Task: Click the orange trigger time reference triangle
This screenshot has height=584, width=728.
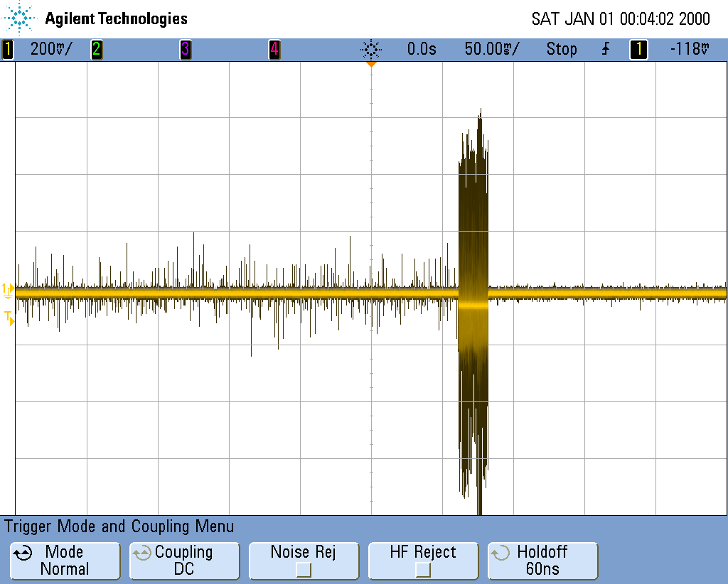Action: [370, 65]
